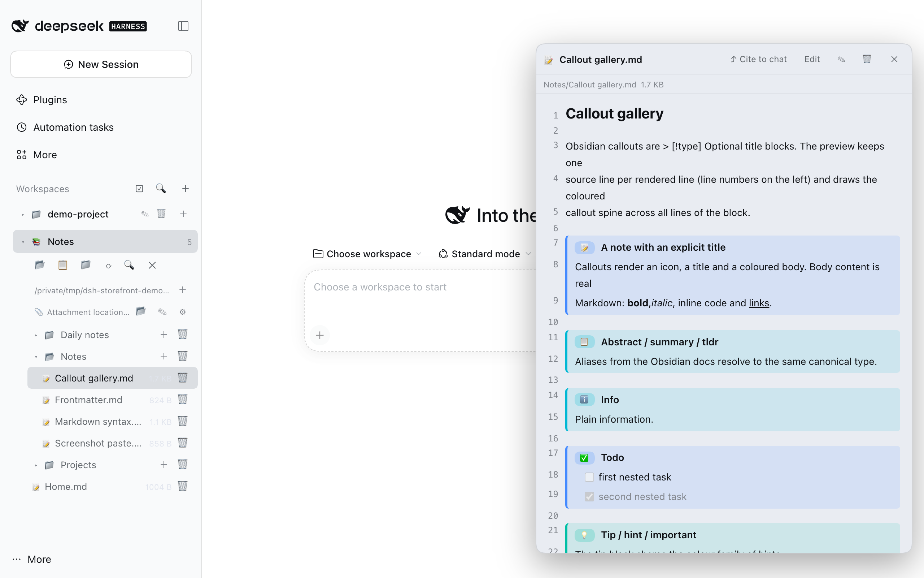Search workspaces with the magnifier icon
924x578 pixels.
coord(161,189)
